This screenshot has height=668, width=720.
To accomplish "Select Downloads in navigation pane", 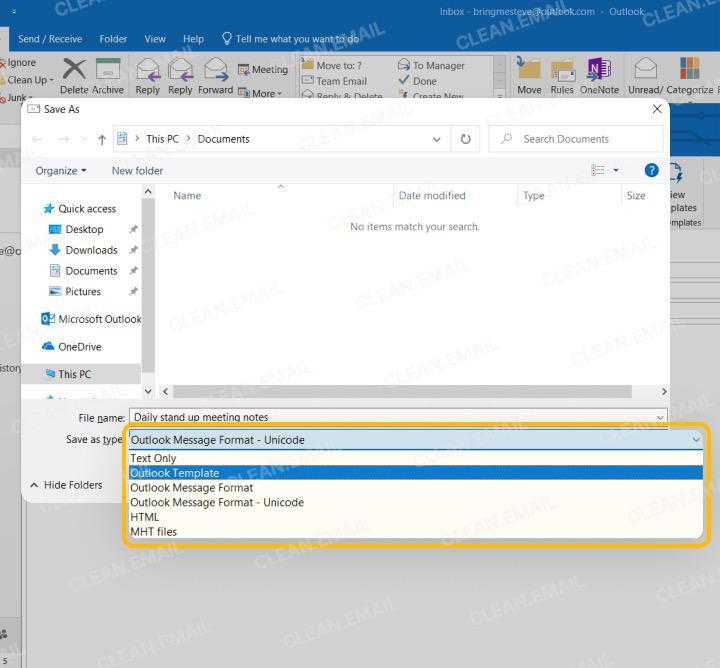I will point(84,250).
